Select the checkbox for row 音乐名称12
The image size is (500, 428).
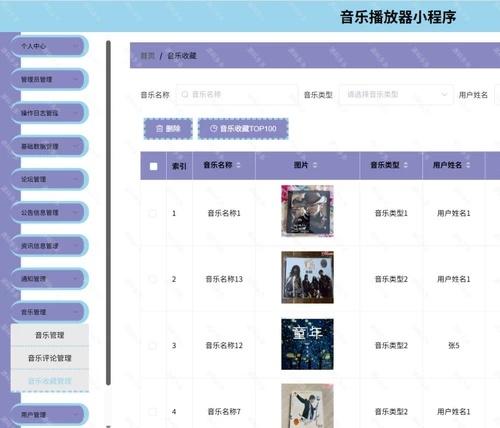point(153,346)
